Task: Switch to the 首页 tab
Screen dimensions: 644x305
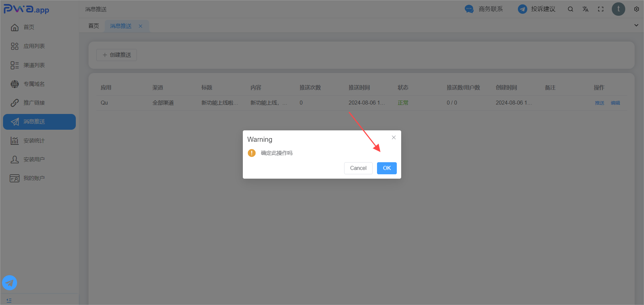Action: pyautogui.click(x=94, y=26)
